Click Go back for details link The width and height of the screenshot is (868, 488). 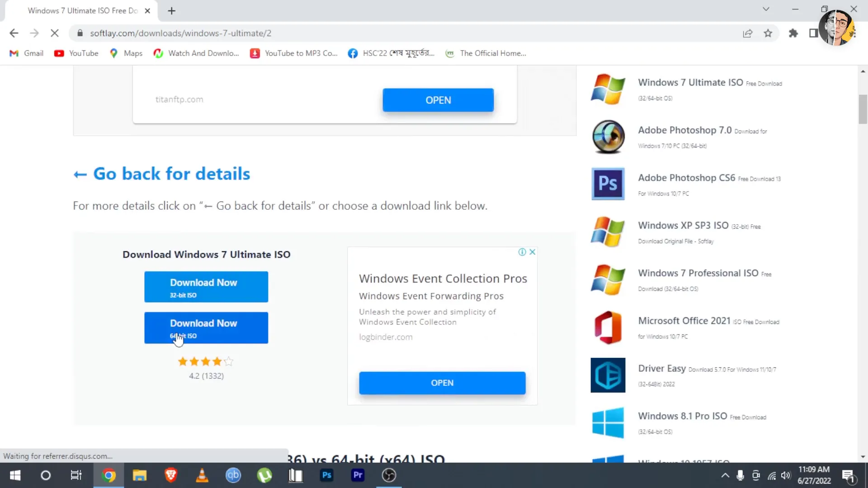(162, 174)
